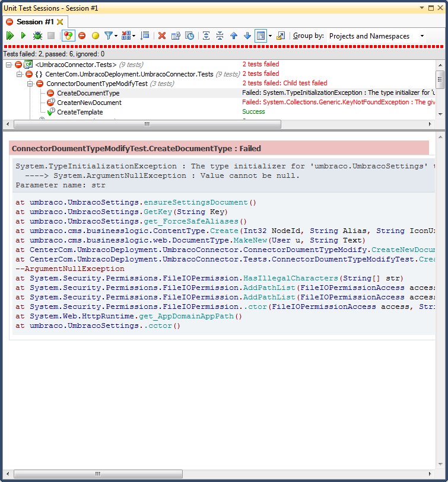Toggle show ignored tests yellow circle filter

click(96, 36)
